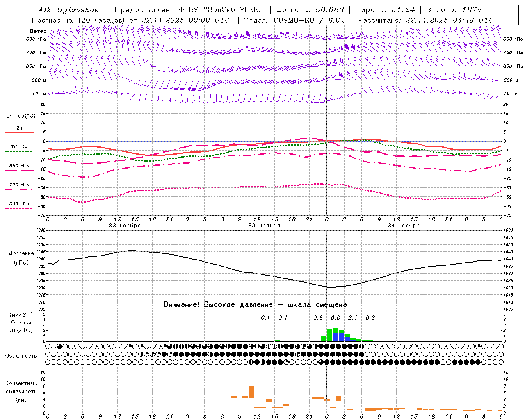Screen dimensions: 525x420
Task: Click the 0.8 precipitation total value
Action: tap(318, 317)
